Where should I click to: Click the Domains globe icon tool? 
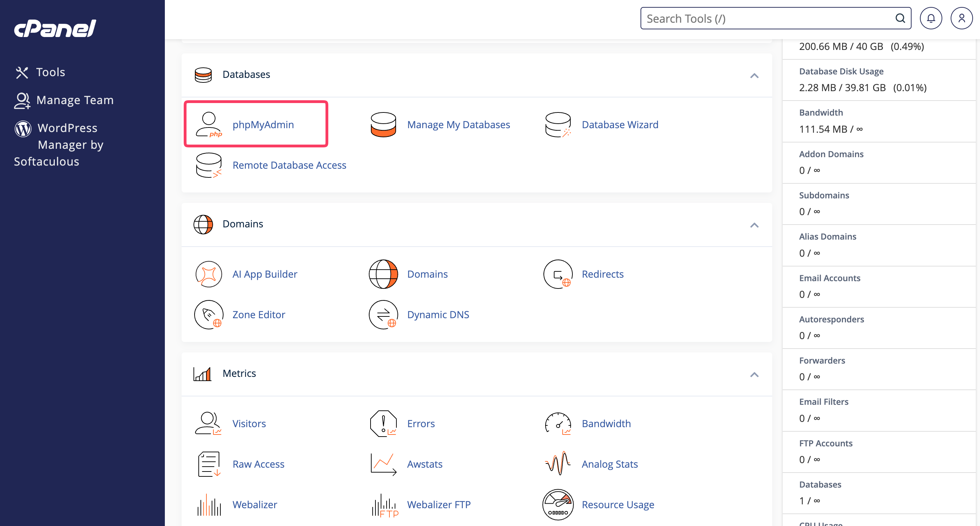pos(383,274)
